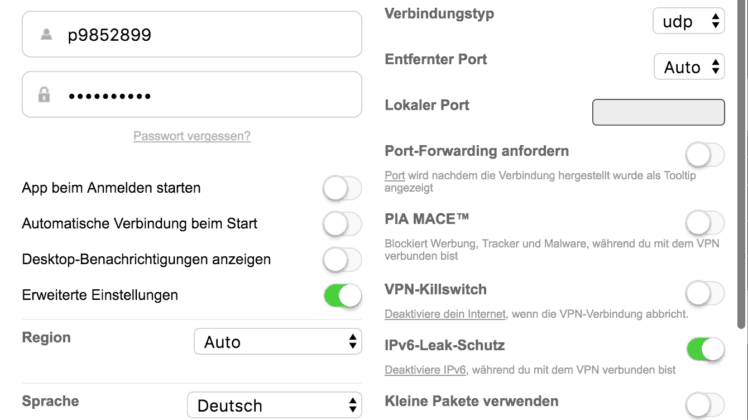Open the Port tooltip link

(395, 176)
